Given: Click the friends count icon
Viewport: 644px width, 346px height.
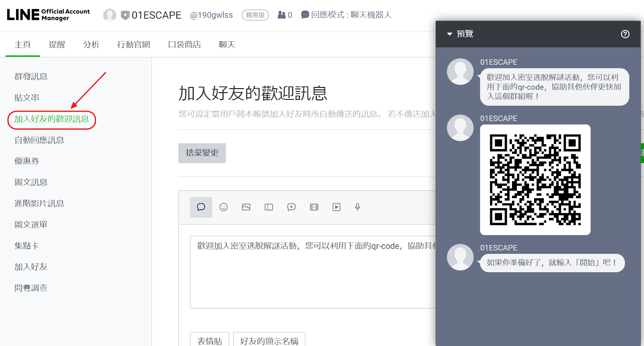Looking at the screenshot, I should pos(282,15).
